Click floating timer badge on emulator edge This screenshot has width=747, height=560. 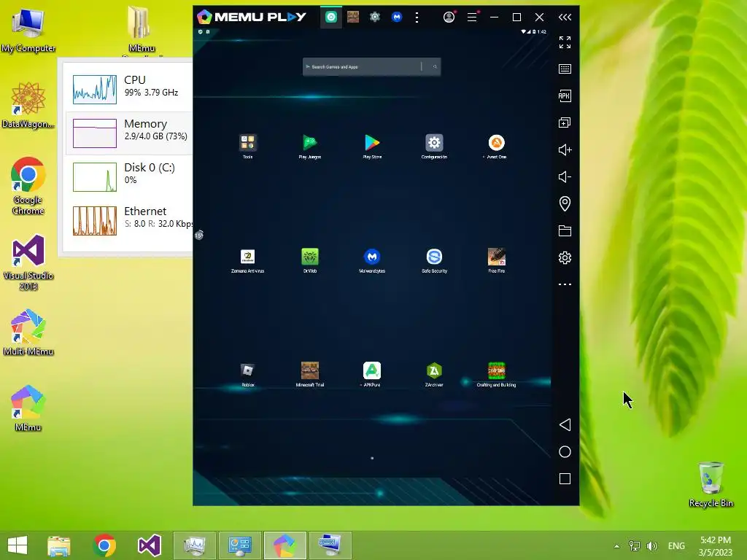pyautogui.click(x=198, y=235)
